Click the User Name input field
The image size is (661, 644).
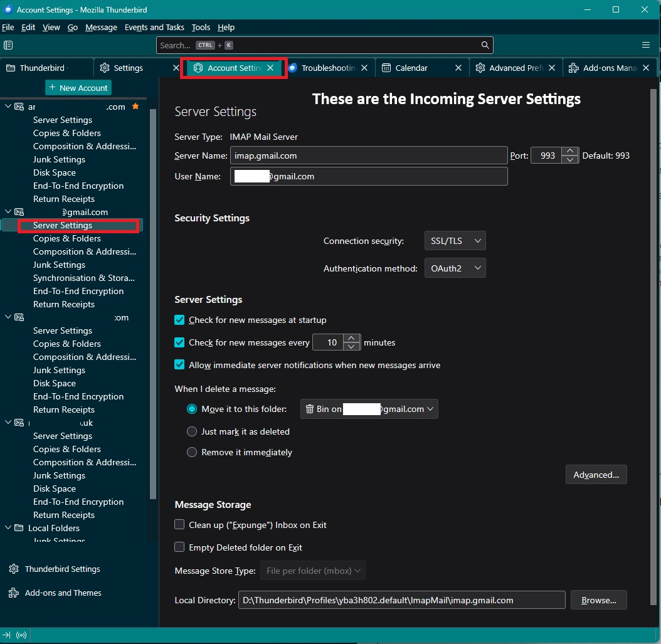click(x=369, y=176)
